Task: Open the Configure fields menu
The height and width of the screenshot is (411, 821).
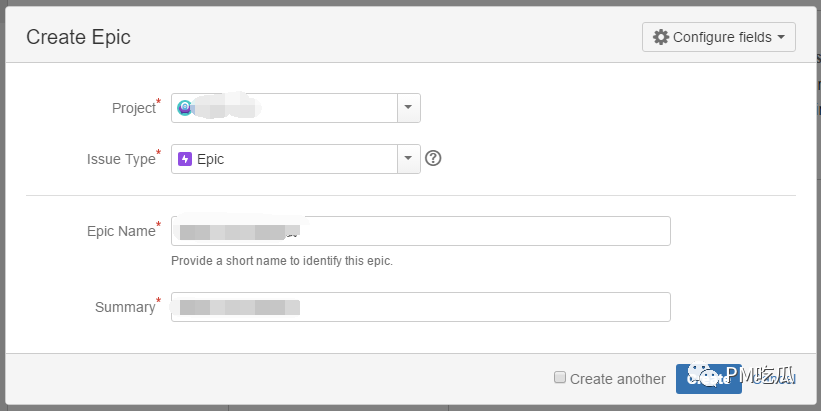Action: click(719, 37)
